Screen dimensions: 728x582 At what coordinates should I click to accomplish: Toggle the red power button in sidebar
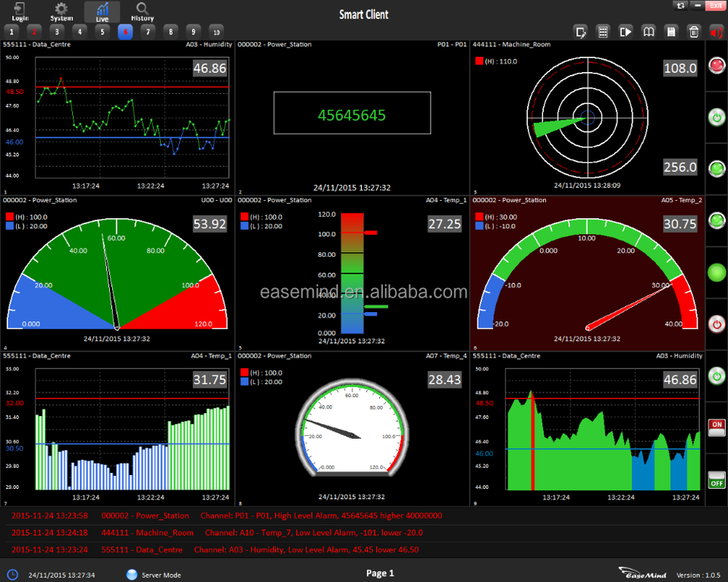pyautogui.click(x=716, y=324)
